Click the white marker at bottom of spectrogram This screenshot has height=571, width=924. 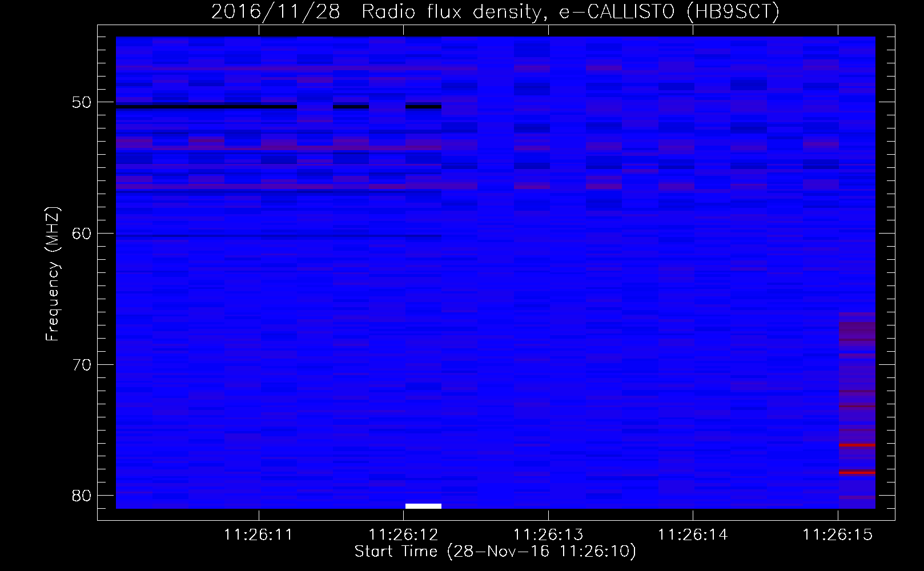[x=423, y=506]
